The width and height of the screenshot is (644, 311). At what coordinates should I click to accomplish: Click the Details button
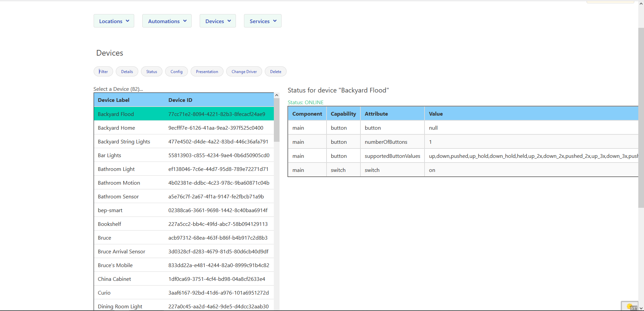(127, 71)
